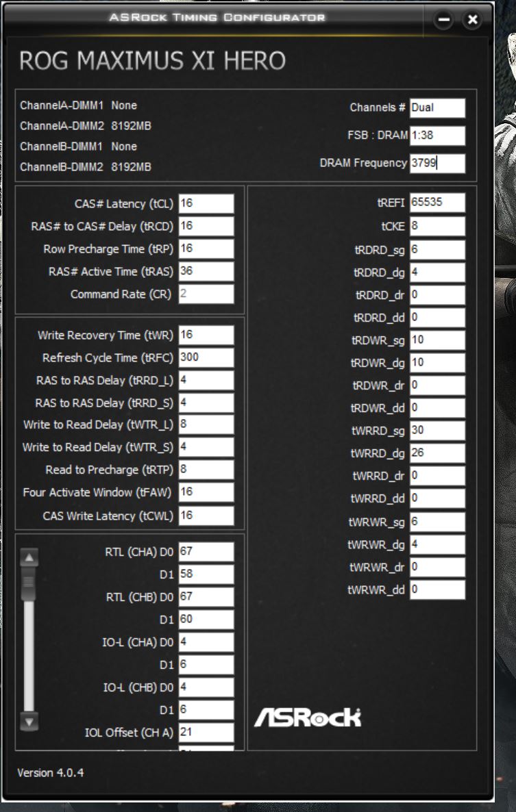Select the tREFI field showing 65535
This screenshot has height=812, width=516.
tap(437, 203)
